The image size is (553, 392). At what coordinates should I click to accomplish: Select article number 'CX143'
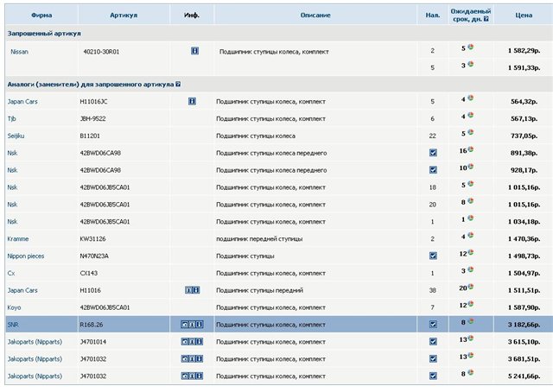[x=89, y=273]
